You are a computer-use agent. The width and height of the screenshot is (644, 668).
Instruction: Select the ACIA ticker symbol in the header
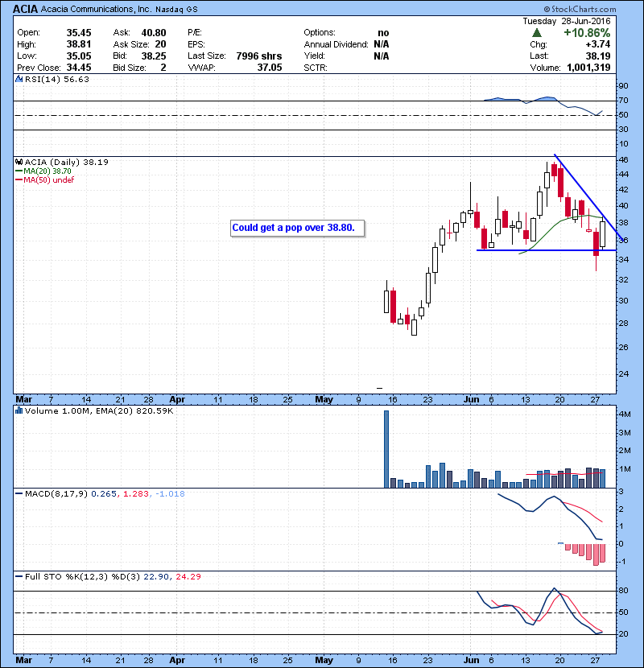pos(26,9)
